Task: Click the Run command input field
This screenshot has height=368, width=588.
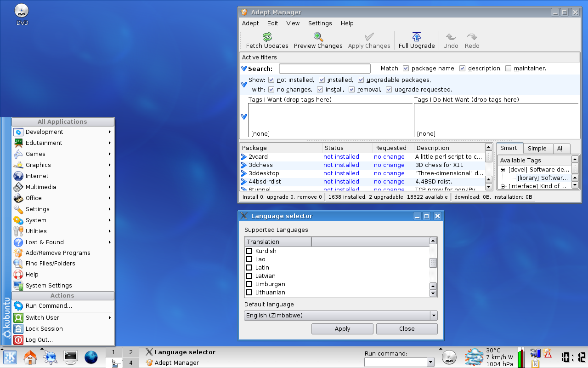Action: pos(396,362)
